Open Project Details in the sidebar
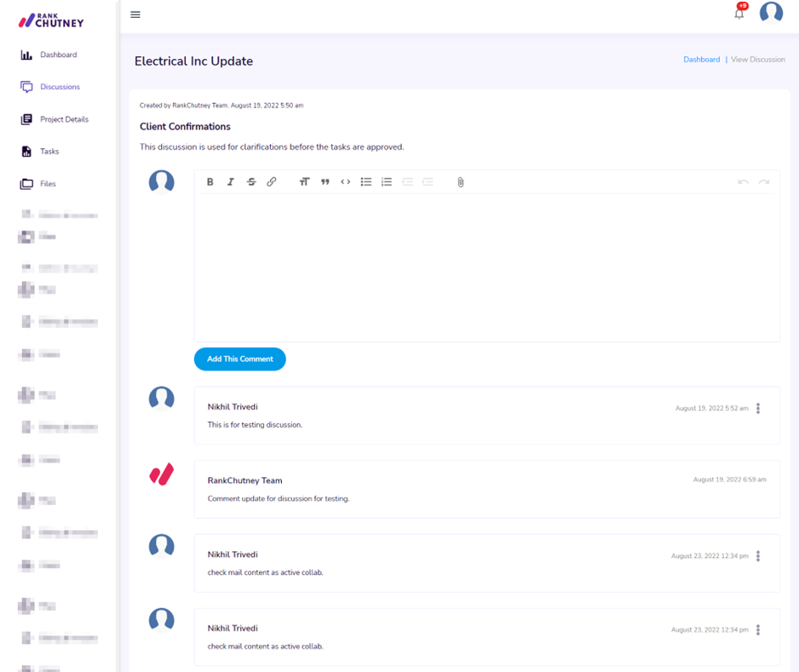The height and width of the screenshot is (672, 799). coord(55,119)
